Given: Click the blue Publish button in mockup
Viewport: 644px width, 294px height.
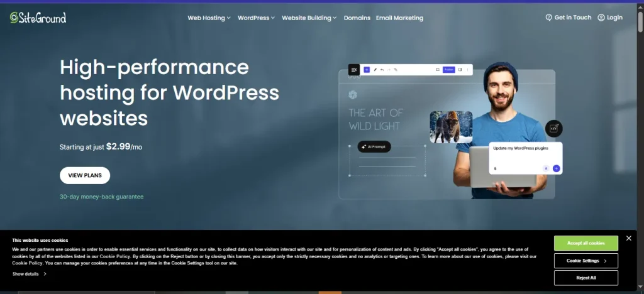Looking at the screenshot, I should click(449, 70).
